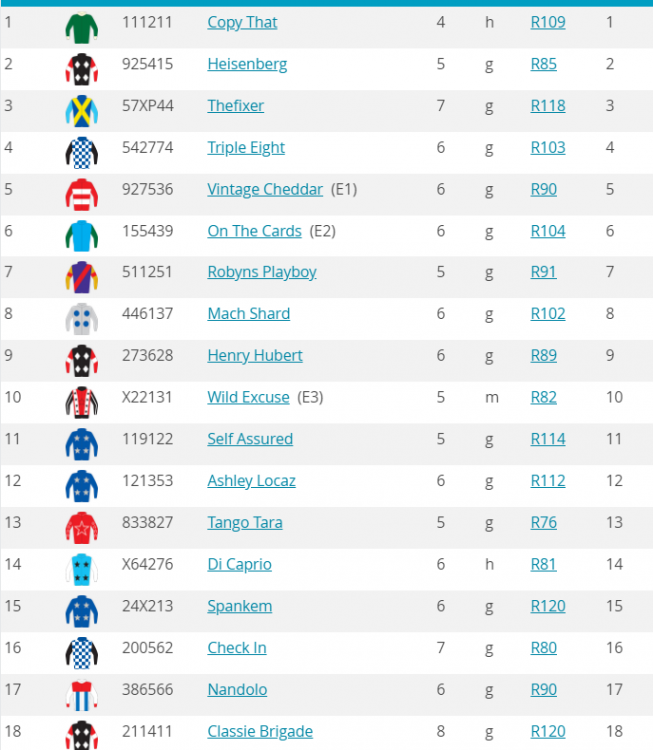Open the Ashley Locaz horse link

pos(251,481)
